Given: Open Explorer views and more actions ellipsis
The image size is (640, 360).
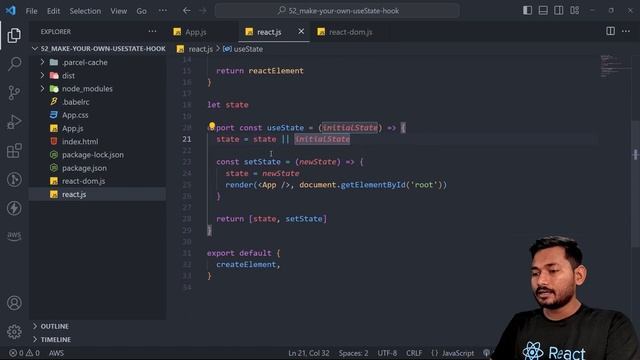Looking at the screenshot, I should tap(152, 31).
